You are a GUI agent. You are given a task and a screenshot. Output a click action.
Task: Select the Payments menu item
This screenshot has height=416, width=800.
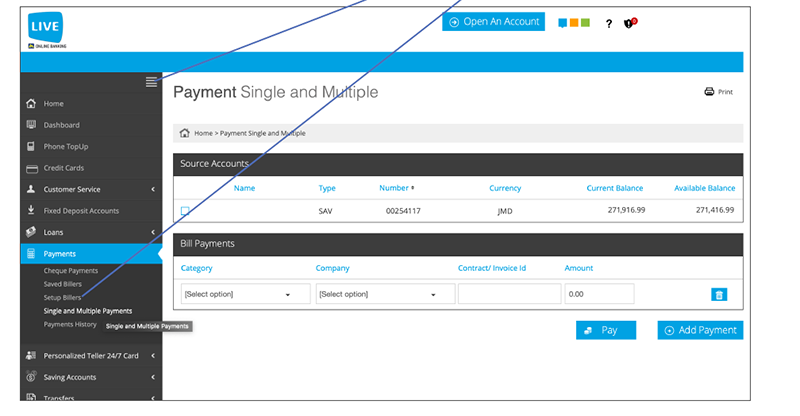click(x=91, y=254)
